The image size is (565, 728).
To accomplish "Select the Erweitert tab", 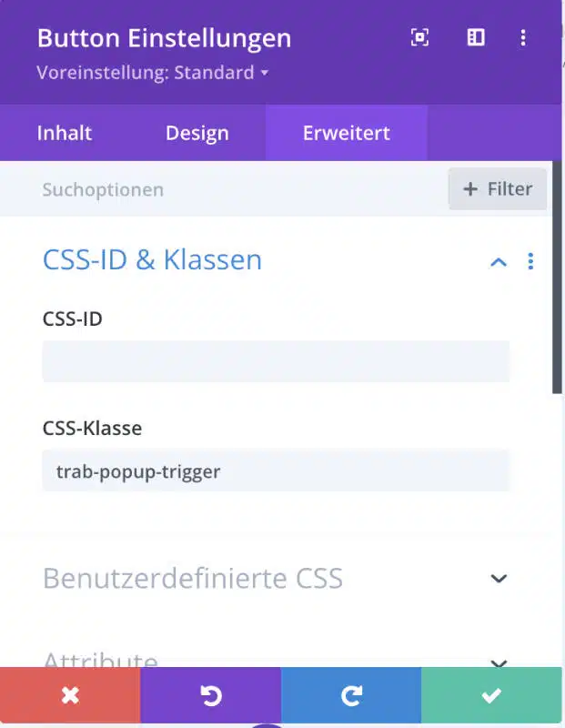I will coord(347,133).
